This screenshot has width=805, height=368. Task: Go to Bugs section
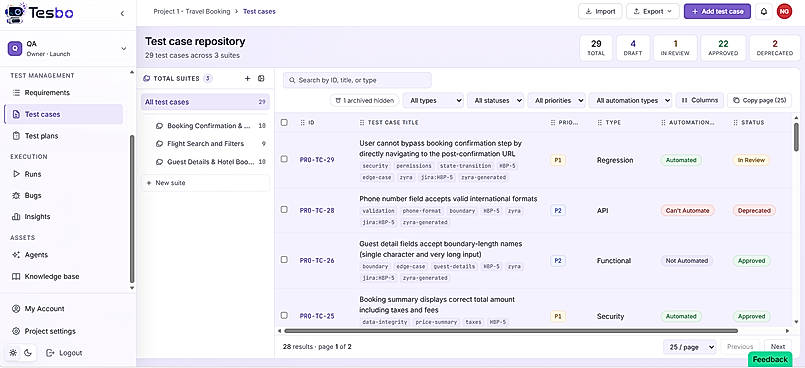[63, 196]
